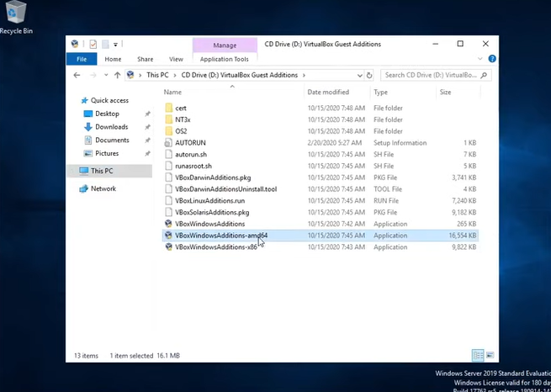
Task: Open the address bar history dropdown
Action: pos(360,75)
